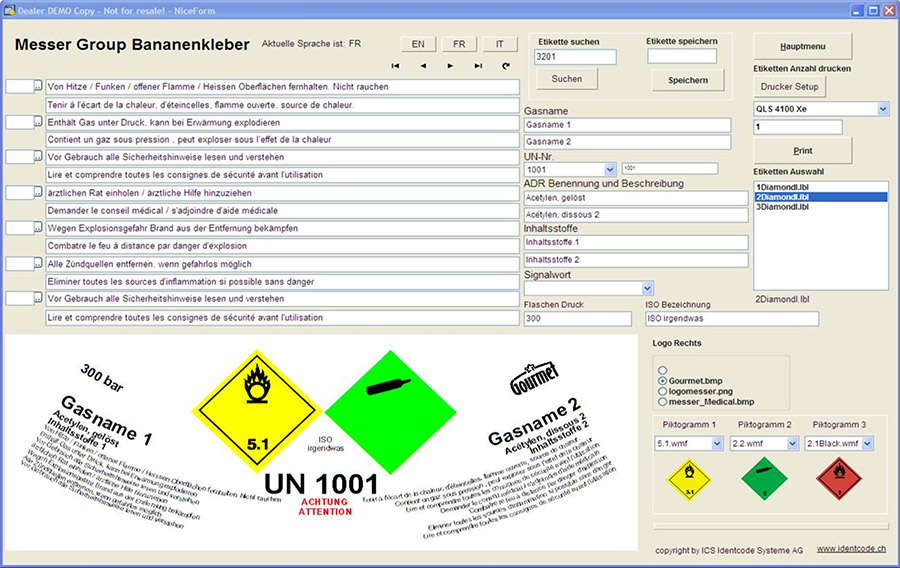This screenshot has width=900, height=568.
Task: Click the Gasname 2 input field
Action: (627, 142)
